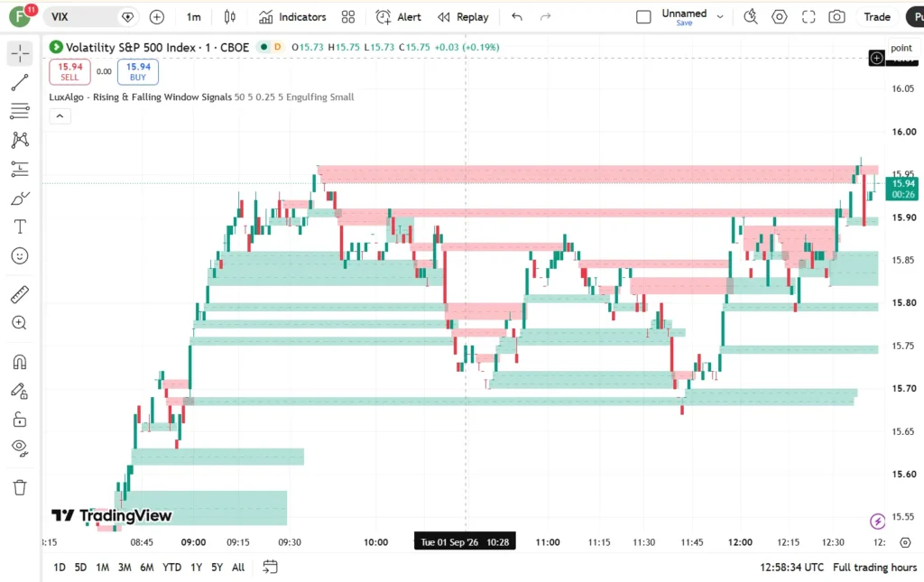924x582 pixels.
Task: Open the patterns drawing tools
Action: pyautogui.click(x=20, y=140)
